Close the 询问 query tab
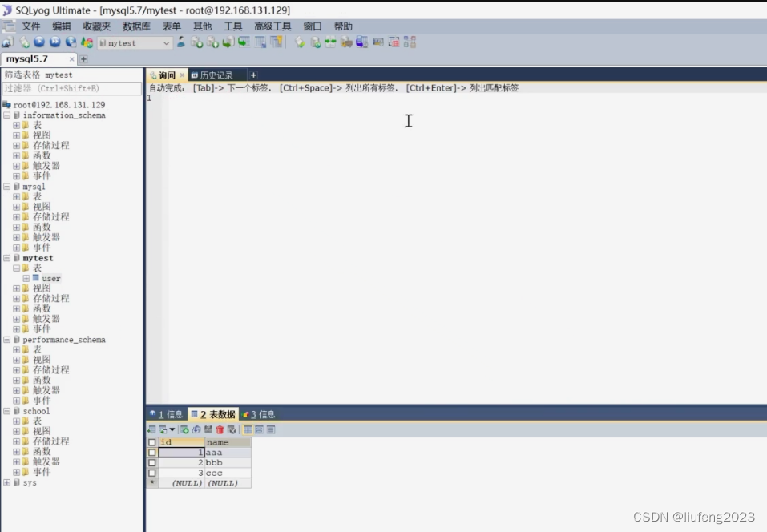 coord(182,75)
